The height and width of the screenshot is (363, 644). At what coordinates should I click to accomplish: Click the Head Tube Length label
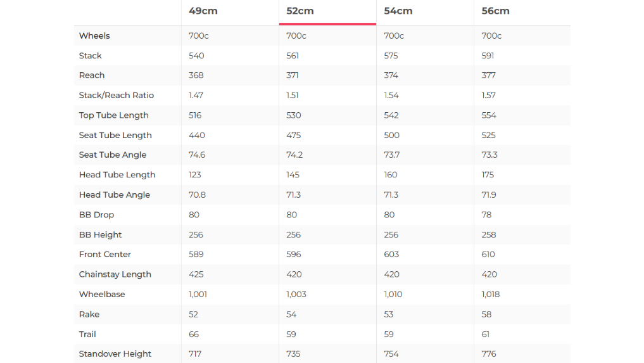(117, 175)
